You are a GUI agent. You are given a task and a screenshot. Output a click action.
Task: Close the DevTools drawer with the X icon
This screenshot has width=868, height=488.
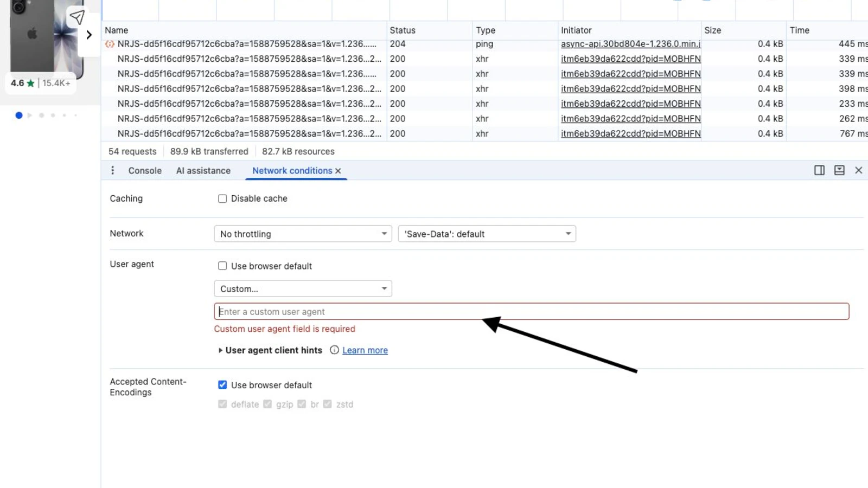(858, 170)
